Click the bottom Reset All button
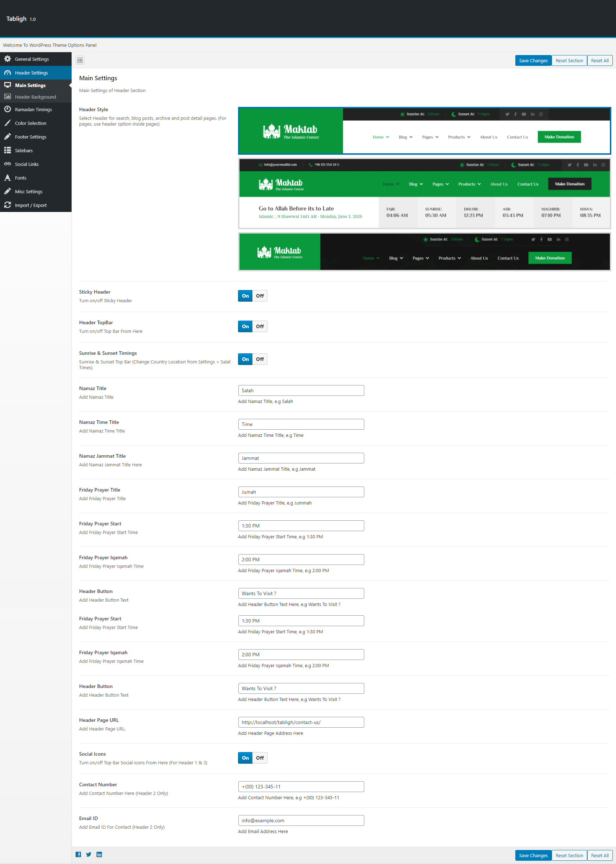This screenshot has width=616, height=864. (x=599, y=855)
